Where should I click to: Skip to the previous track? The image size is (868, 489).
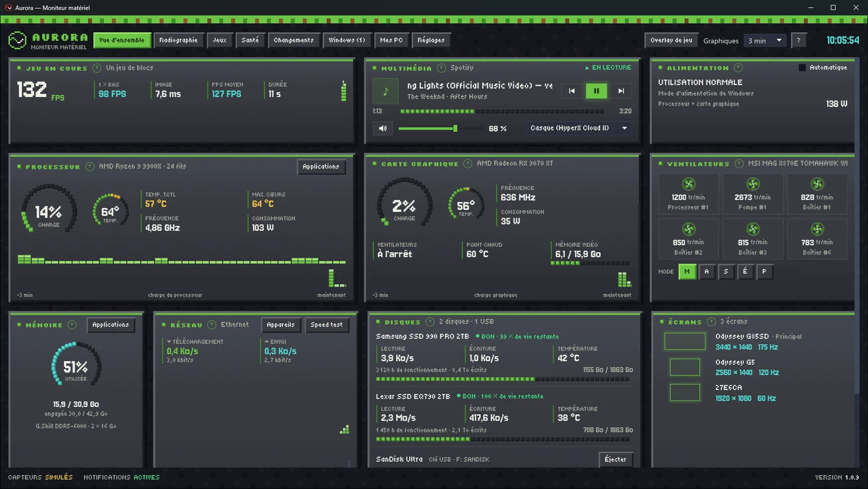click(x=572, y=91)
